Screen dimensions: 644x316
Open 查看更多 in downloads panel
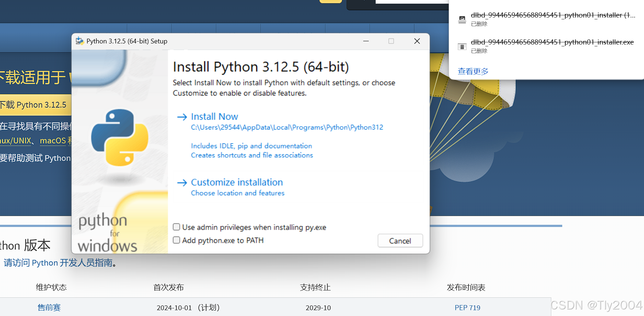[x=473, y=71]
